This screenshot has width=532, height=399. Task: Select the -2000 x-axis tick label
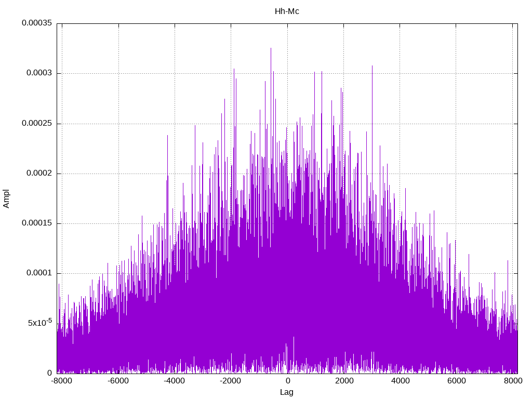230,381
